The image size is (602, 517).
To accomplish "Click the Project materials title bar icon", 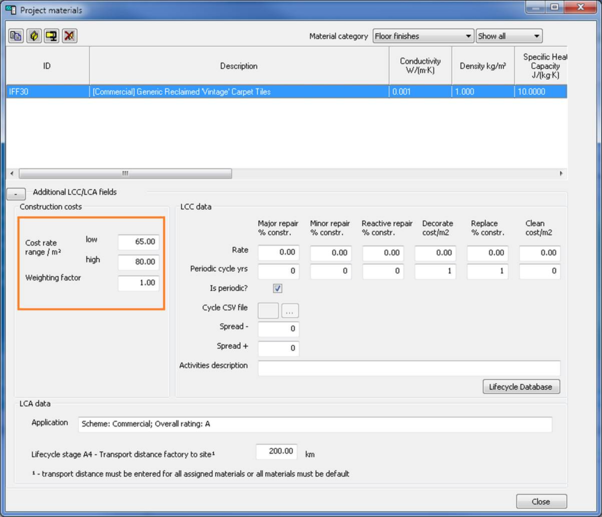I will (x=11, y=10).
